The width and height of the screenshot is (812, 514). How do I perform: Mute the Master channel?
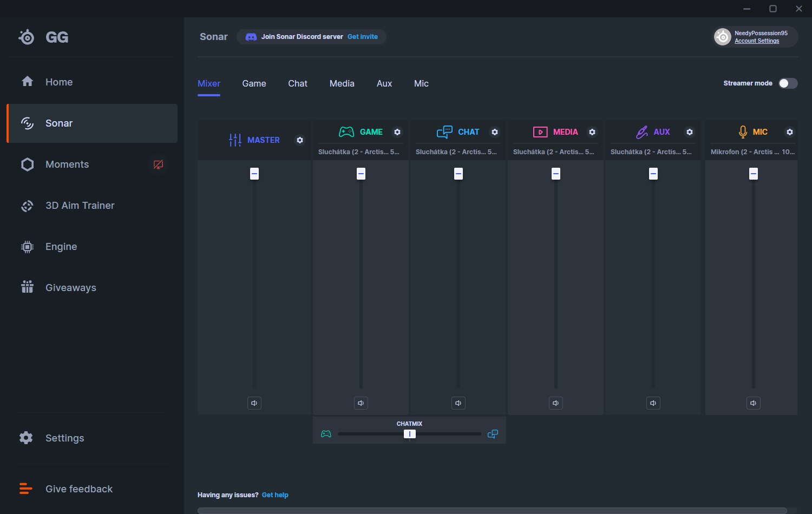click(254, 403)
